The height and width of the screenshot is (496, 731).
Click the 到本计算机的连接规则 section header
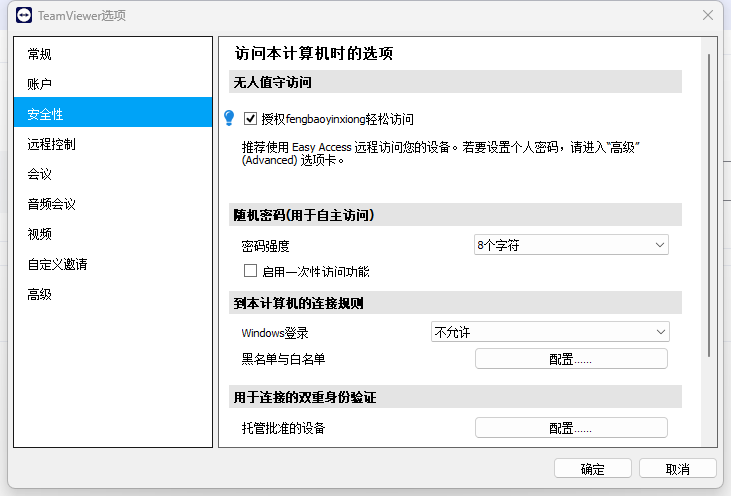coord(455,303)
